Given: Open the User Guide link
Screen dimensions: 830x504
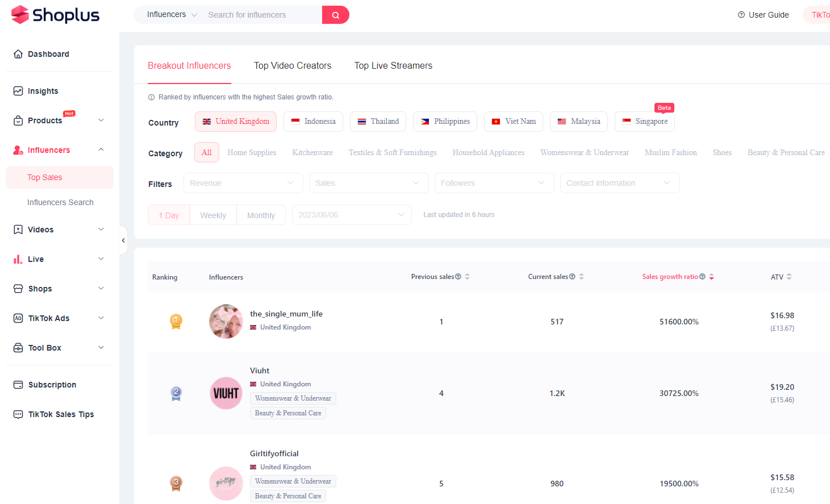Looking at the screenshot, I should click(763, 15).
